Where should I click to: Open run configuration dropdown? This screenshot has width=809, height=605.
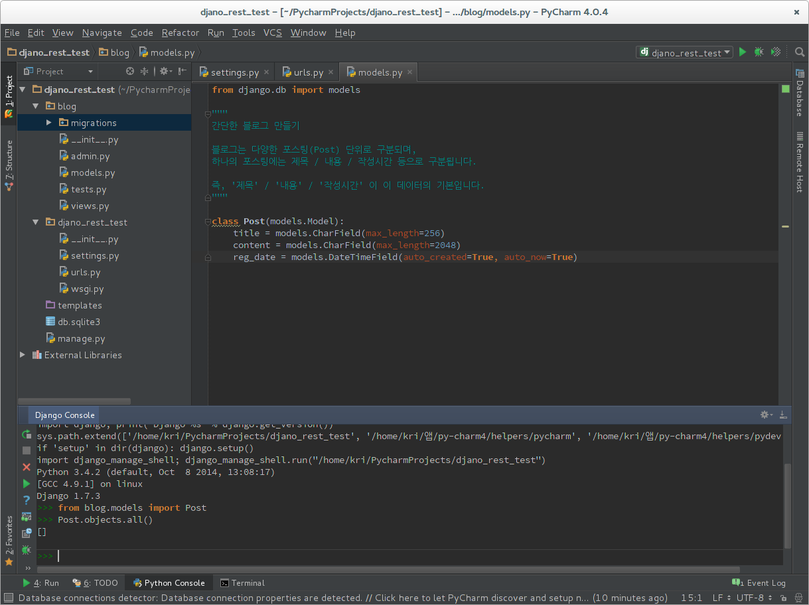point(685,52)
